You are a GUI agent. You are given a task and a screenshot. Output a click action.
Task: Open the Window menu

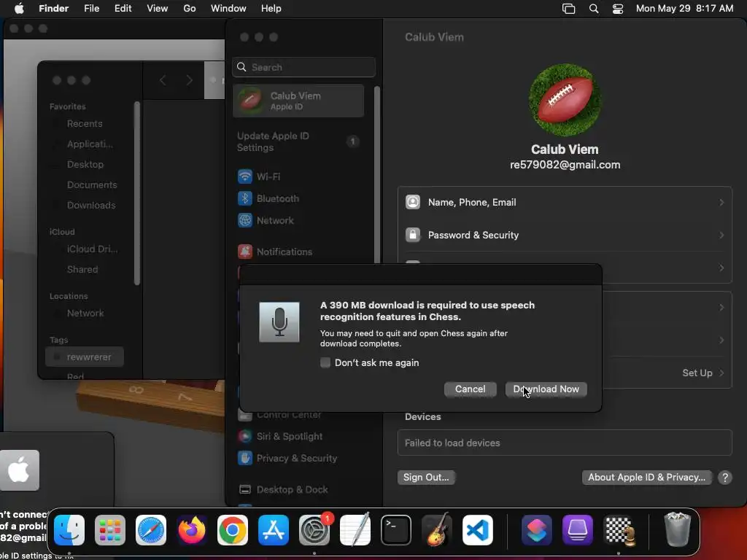click(x=228, y=9)
